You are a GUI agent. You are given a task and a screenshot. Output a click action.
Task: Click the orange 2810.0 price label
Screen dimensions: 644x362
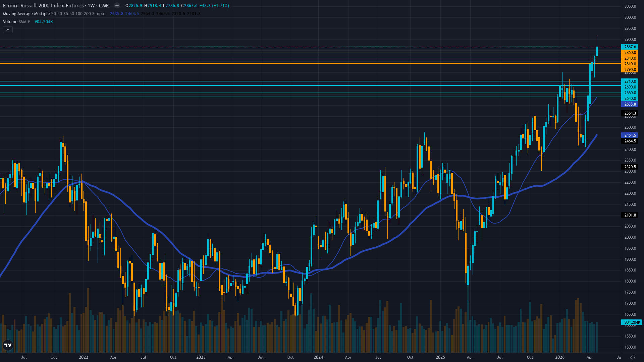[x=630, y=64]
